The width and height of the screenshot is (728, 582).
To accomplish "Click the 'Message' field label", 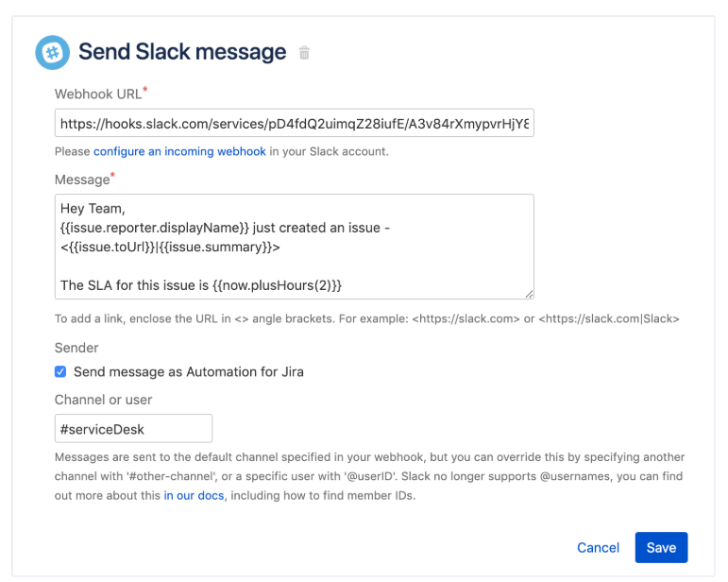I will [82, 180].
